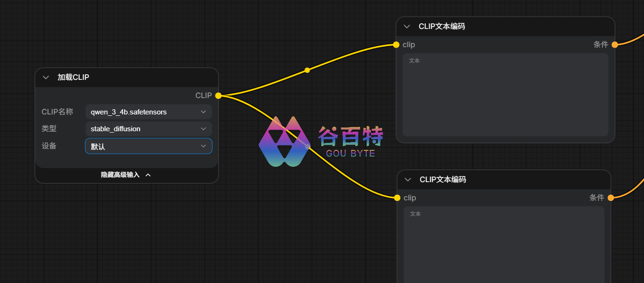Click clip label on lower CLIP文本编码
This screenshot has height=283, width=644.
click(410, 198)
